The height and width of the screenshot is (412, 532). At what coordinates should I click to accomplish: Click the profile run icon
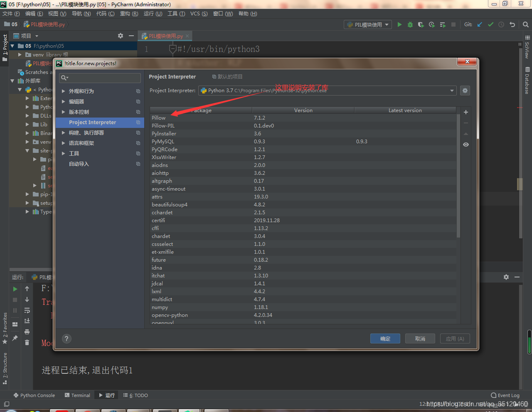click(x=432, y=25)
